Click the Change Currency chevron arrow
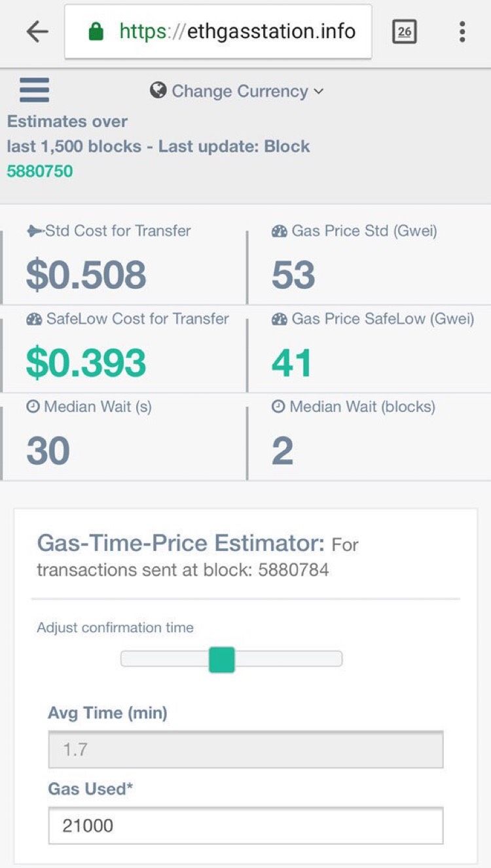The width and height of the screenshot is (491, 868). pos(319,91)
